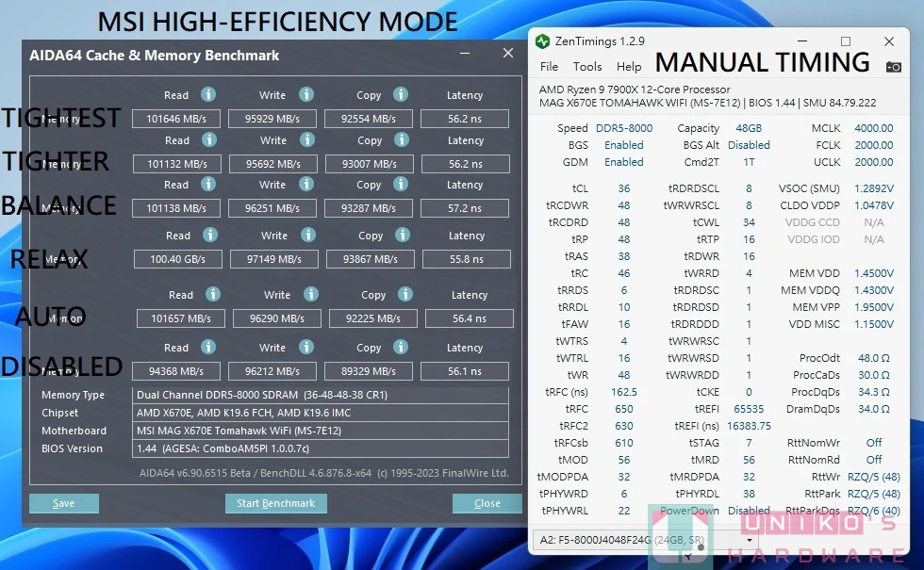
Task: Click Read info icon in RELAX row
Action: click(209, 235)
